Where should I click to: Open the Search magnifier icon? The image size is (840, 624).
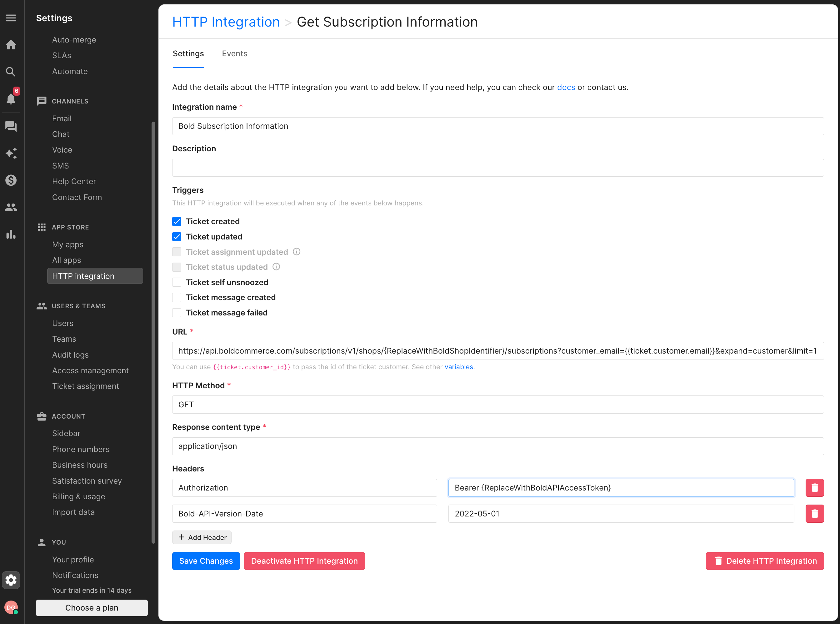[11, 72]
